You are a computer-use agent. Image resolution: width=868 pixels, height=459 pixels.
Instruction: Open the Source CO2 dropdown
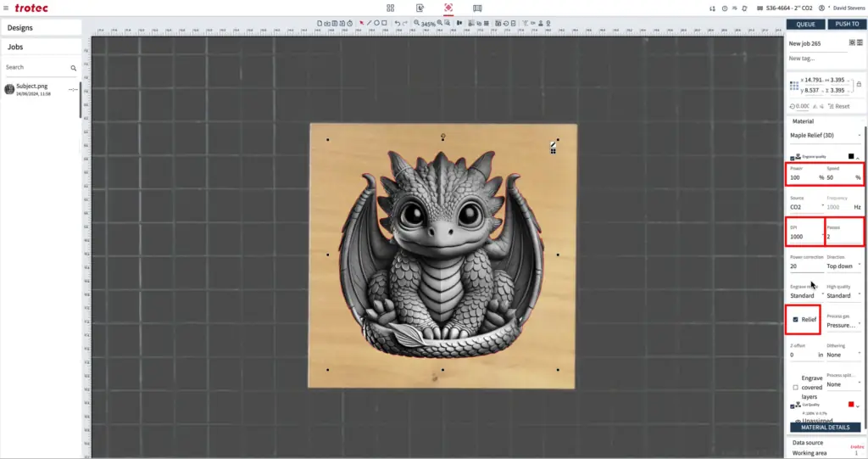pyautogui.click(x=807, y=207)
